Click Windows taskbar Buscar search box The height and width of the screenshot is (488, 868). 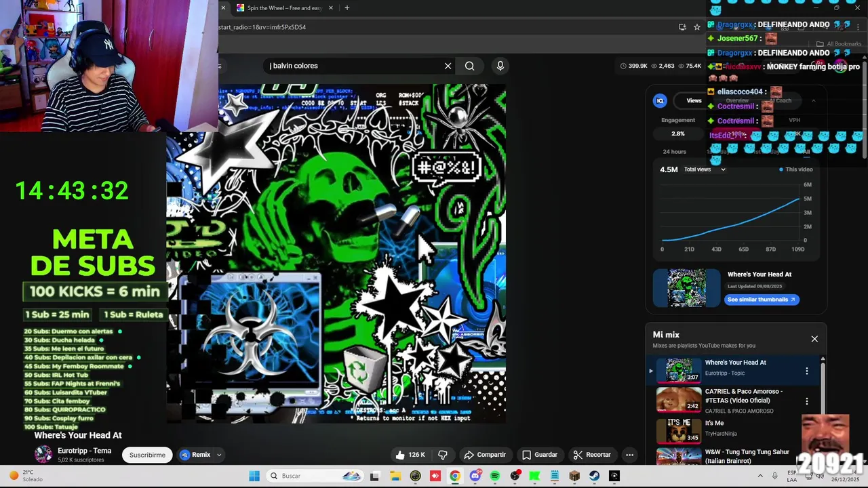click(315, 476)
